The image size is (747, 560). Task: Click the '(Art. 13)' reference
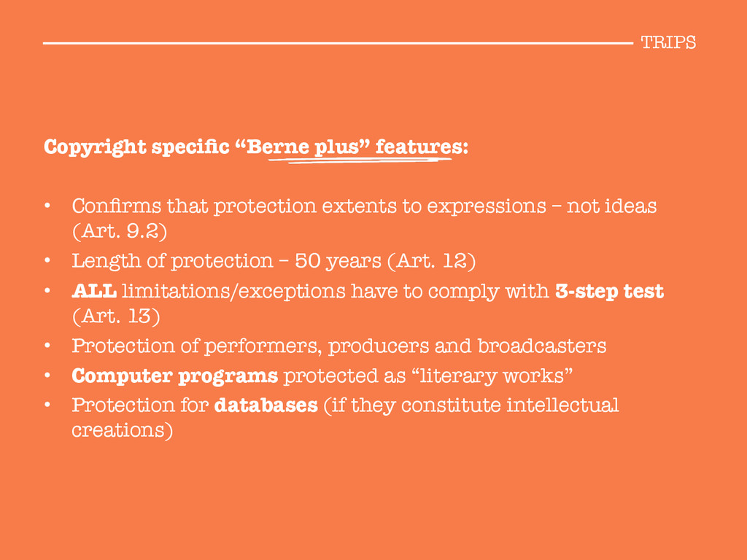(x=116, y=316)
